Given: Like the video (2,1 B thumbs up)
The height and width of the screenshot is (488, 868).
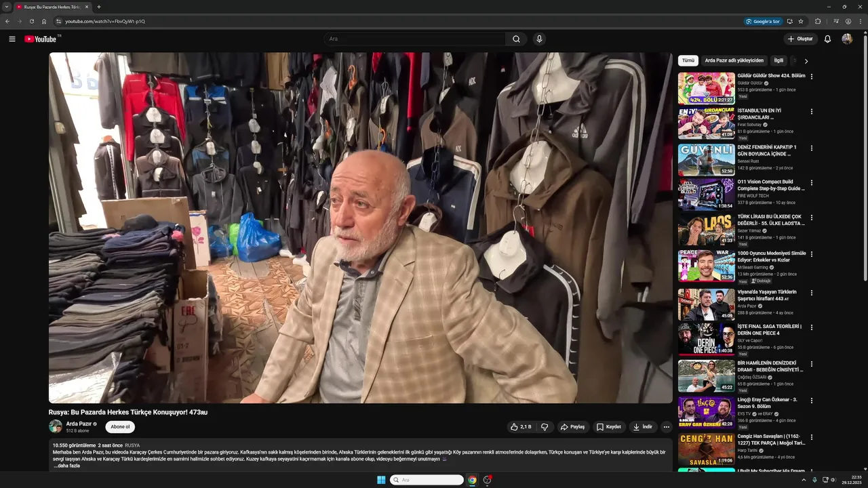Looking at the screenshot, I should point(521,427).
